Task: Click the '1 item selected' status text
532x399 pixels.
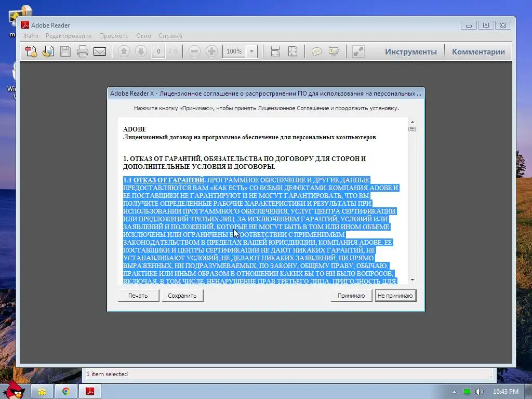Action: click(x=107, y=374)
